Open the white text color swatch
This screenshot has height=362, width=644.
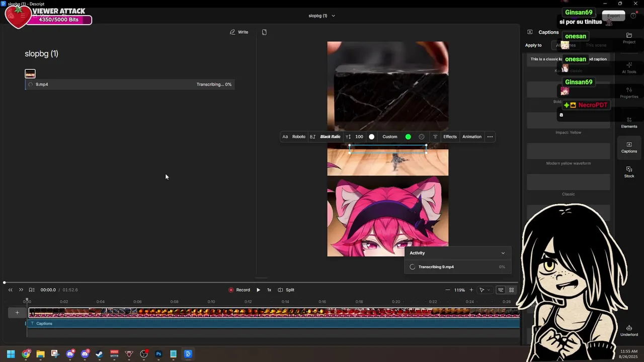tap(372, 137)
